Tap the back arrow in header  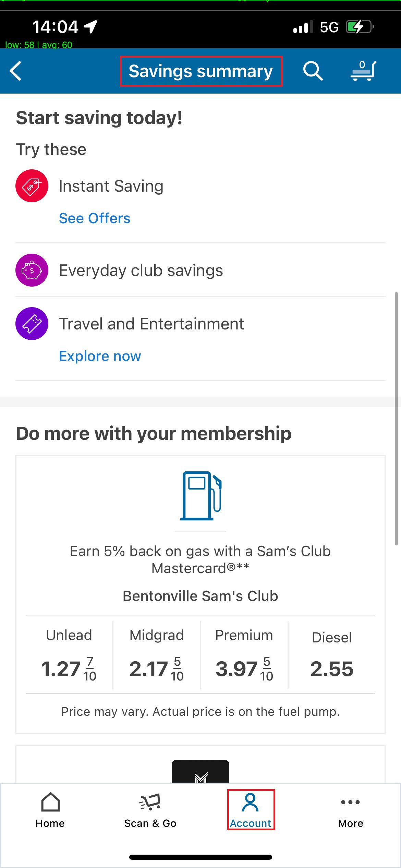pyautogui.click(x=16, y=71)
